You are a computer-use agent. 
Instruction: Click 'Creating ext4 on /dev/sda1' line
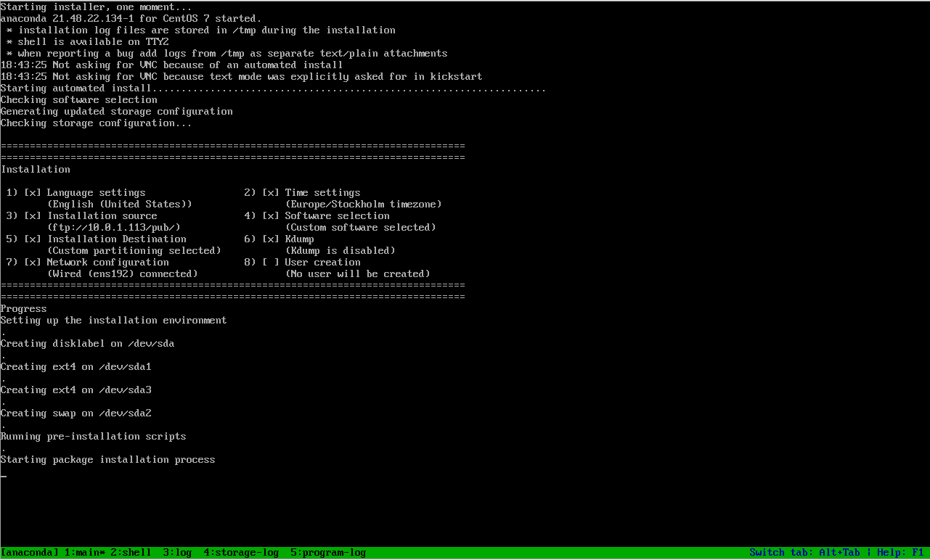(76, 367)
